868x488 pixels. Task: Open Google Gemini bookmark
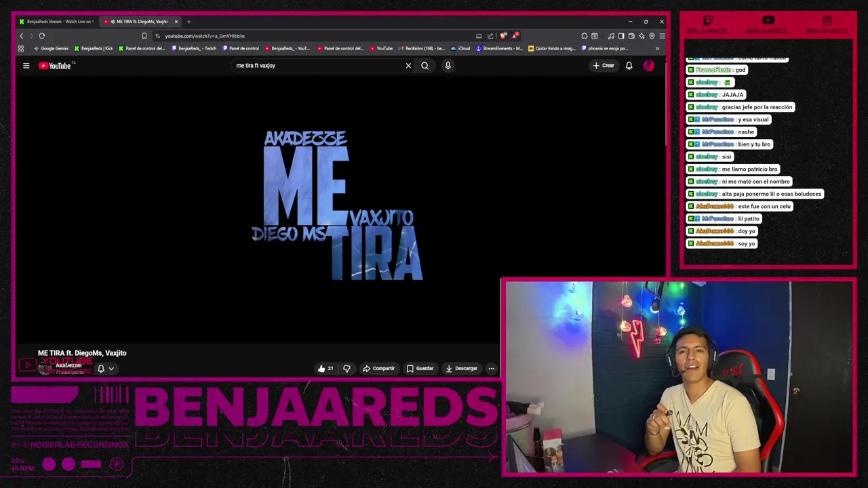tap(51, 49)
